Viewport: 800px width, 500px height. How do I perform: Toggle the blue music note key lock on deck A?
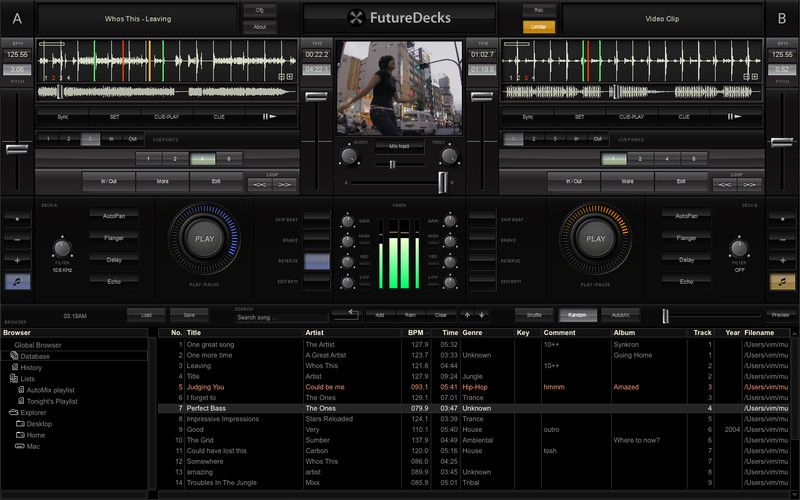pos(17,281)
